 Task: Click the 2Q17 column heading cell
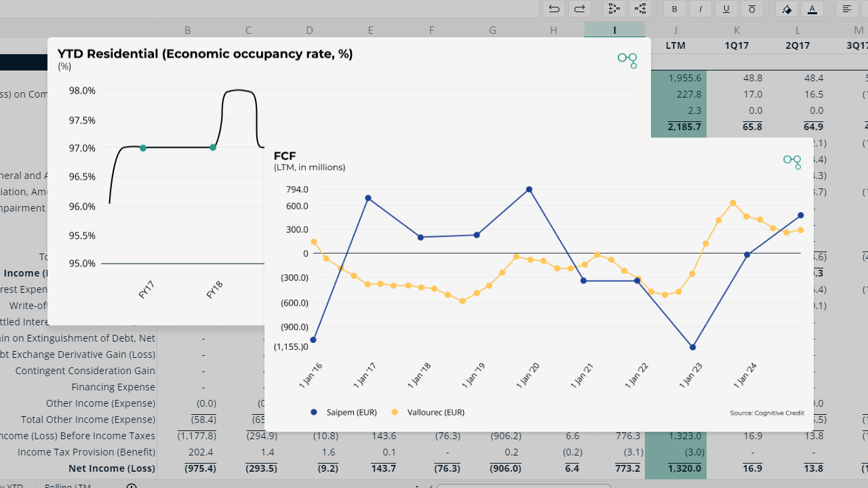(x=797, y=45)
